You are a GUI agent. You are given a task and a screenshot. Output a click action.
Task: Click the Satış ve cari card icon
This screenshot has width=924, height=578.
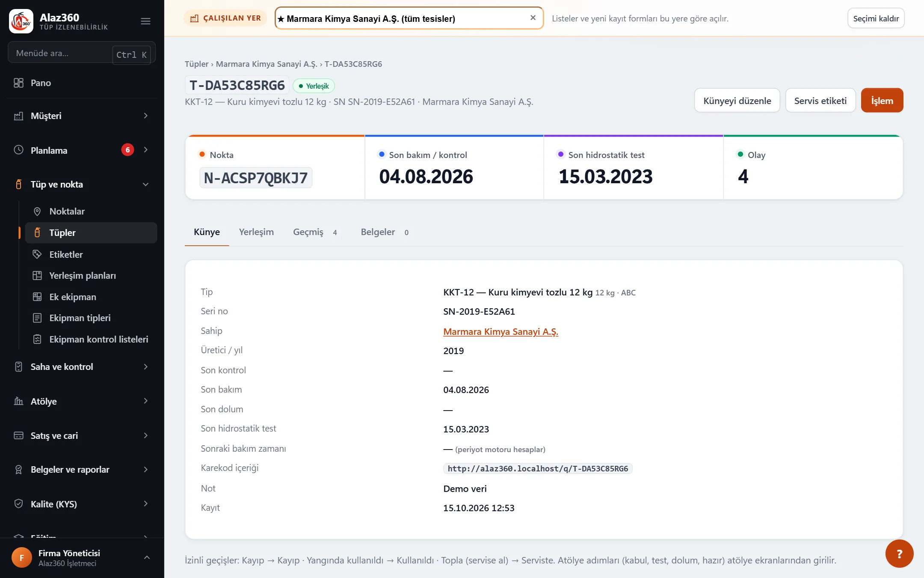coord(18,435)
